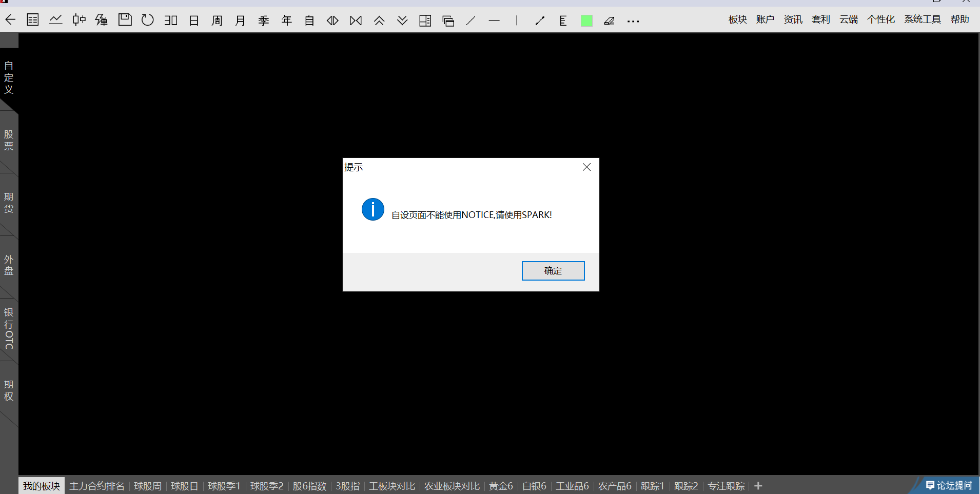Image resolution: width=980 pixels, height=494 pixels.
Task: Switch to the 黄金6 tab
Action: 501,486
